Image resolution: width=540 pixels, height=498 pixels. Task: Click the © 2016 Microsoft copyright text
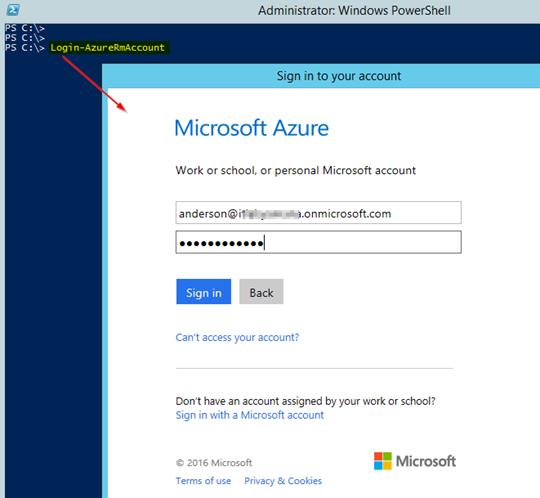(x=214, y=463)
